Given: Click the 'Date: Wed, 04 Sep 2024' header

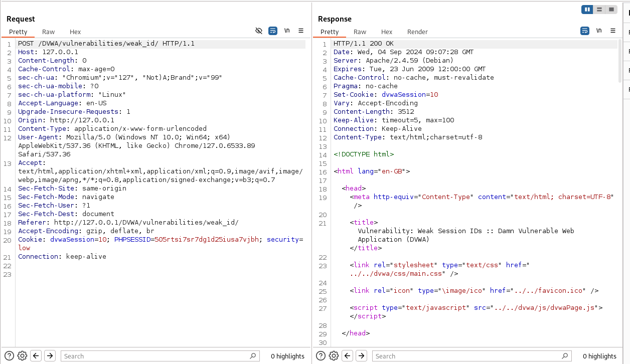Looking at the screenshot, I should (404, 52).
